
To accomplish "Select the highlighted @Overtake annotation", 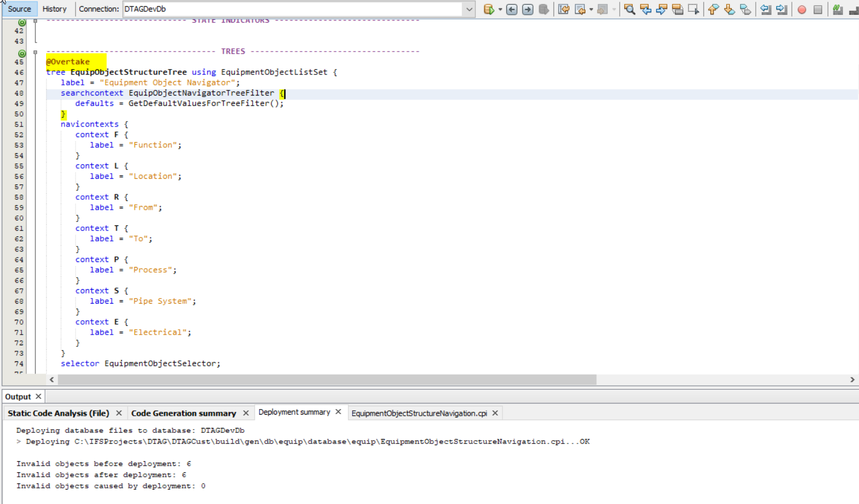I will click(68, 62).
